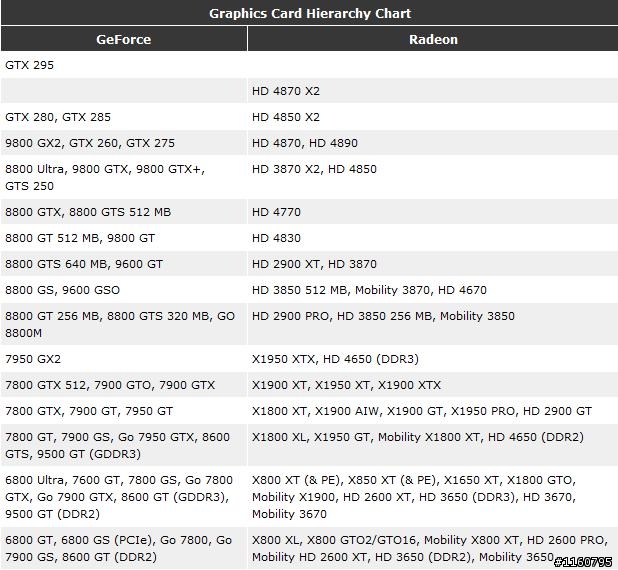The image size is (618, 570).
Task: Click the Graphics Card Hierarchy Chart title
Action: (310, 13)
